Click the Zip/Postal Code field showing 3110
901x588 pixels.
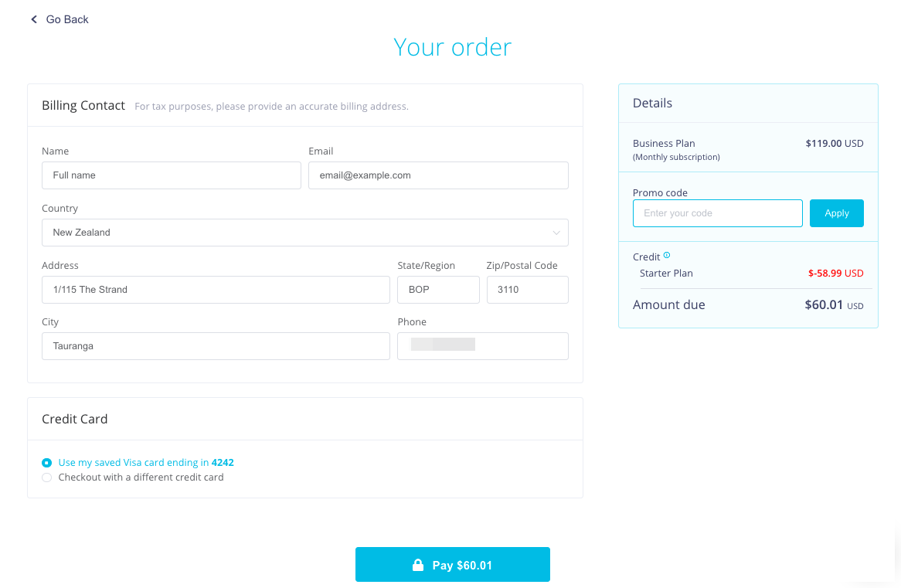click(528, 290)
